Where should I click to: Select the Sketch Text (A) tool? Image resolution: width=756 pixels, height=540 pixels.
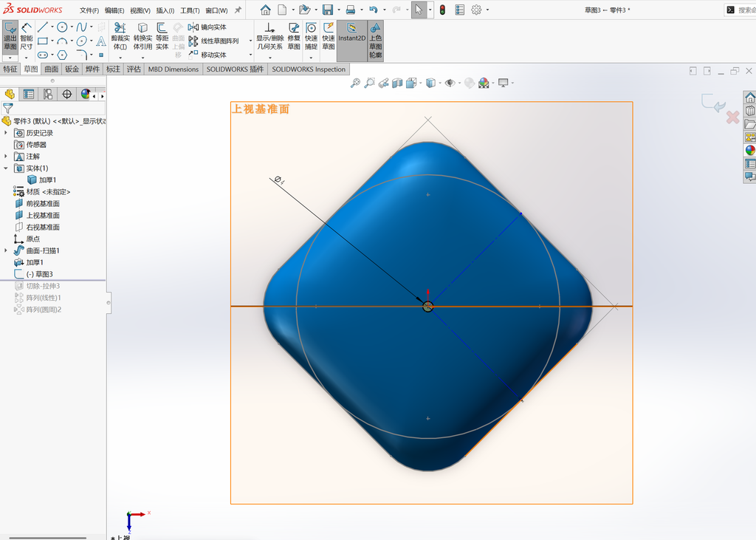101,41
